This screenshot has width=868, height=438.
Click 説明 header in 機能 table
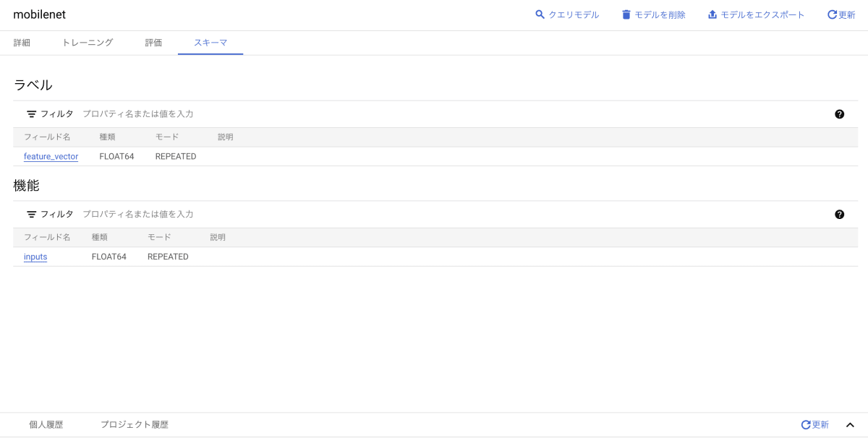[218, 238]
